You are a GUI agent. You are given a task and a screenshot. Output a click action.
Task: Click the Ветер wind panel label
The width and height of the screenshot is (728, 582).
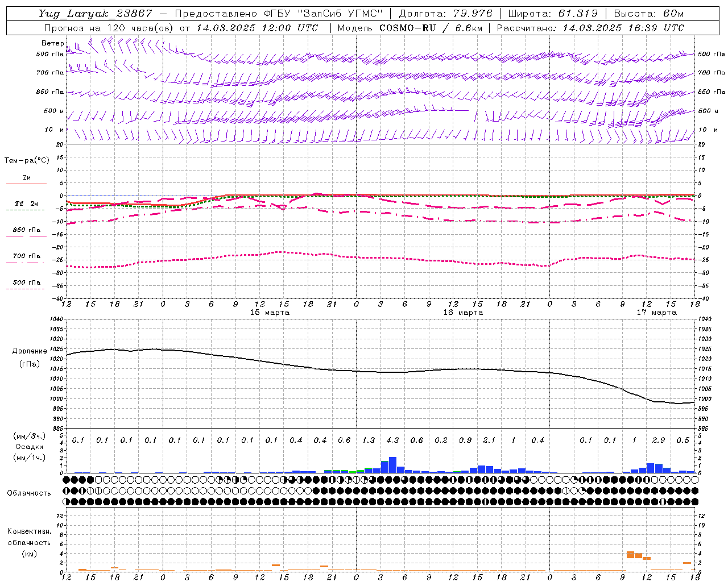(52, 43)
